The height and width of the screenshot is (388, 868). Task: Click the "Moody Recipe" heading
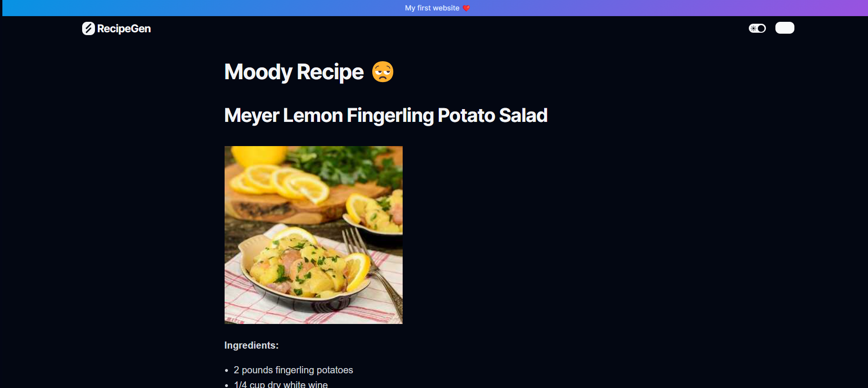294,72
